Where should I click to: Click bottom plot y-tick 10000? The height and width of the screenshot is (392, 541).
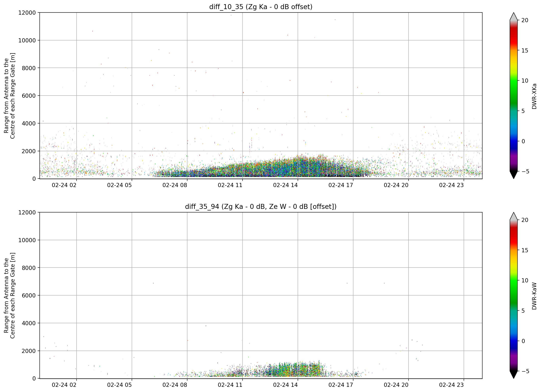click(27, 240)
